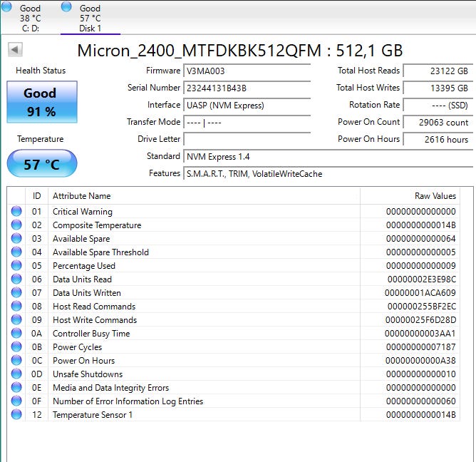Click the Firmware value field V3MA003
This screenshot has width=476, height=462.
247,71
